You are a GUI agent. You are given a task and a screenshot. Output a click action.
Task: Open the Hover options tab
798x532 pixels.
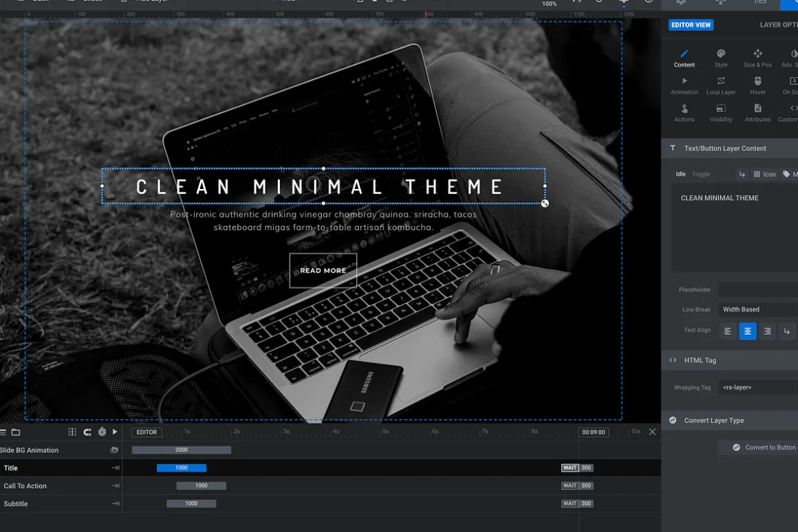tap(757, 86)
